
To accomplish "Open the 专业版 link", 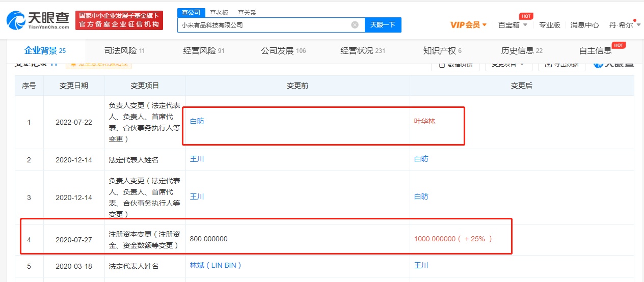I will pyautogui.click(x=549, y=24).
